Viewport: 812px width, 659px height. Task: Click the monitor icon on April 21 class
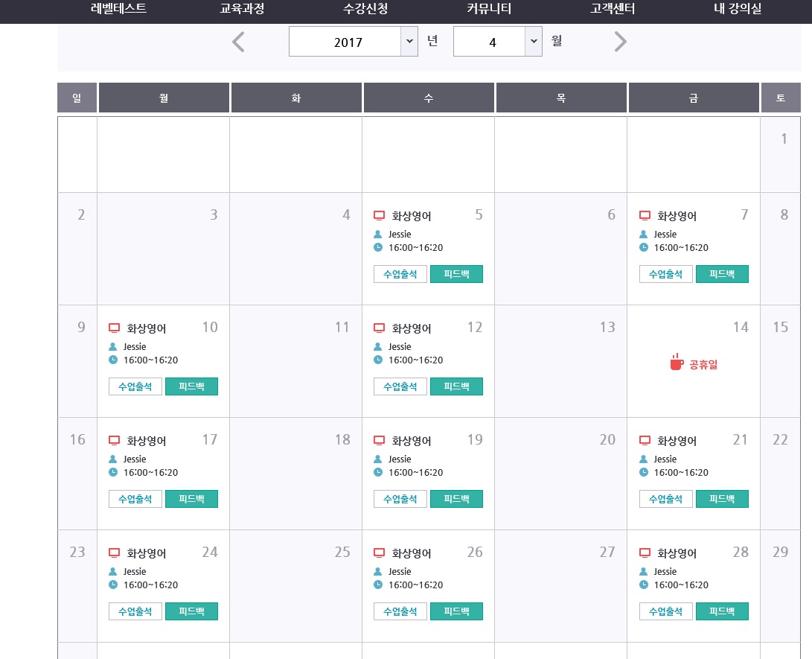[x=645, y=441]
